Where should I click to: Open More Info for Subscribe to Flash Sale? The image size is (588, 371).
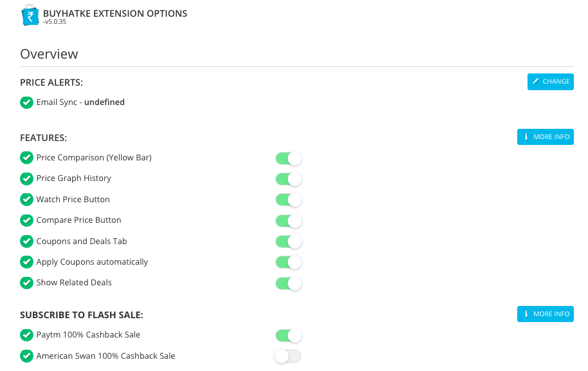point(545,314)
